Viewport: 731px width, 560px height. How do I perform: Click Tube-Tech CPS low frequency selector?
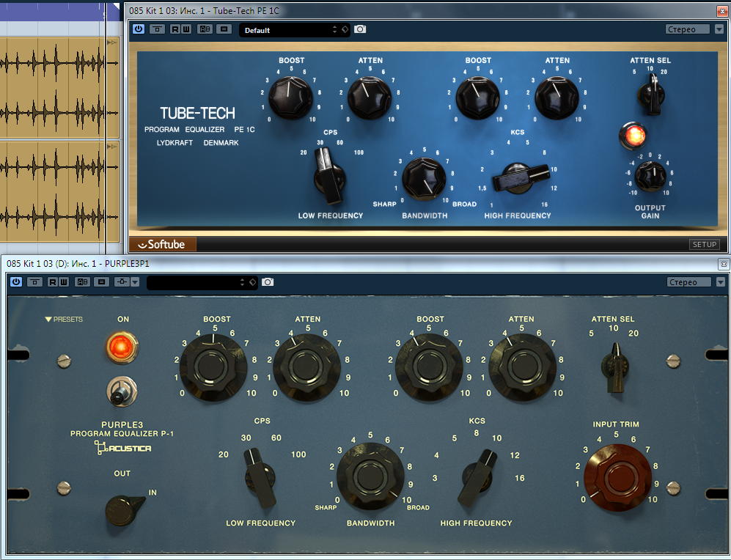pyautogui.click(x=330, y=176)
